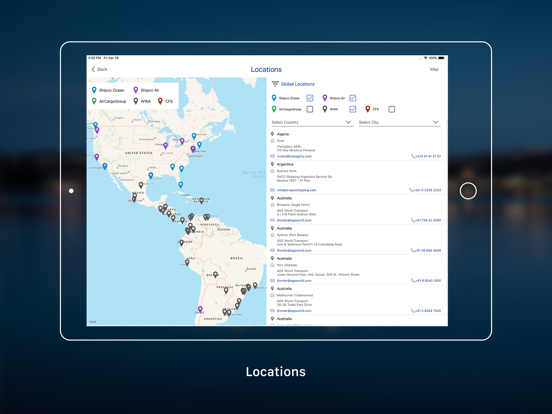Open the Select Country dropdown
Image resolution: width=552 pixels, height=414 pixels.
312,122
